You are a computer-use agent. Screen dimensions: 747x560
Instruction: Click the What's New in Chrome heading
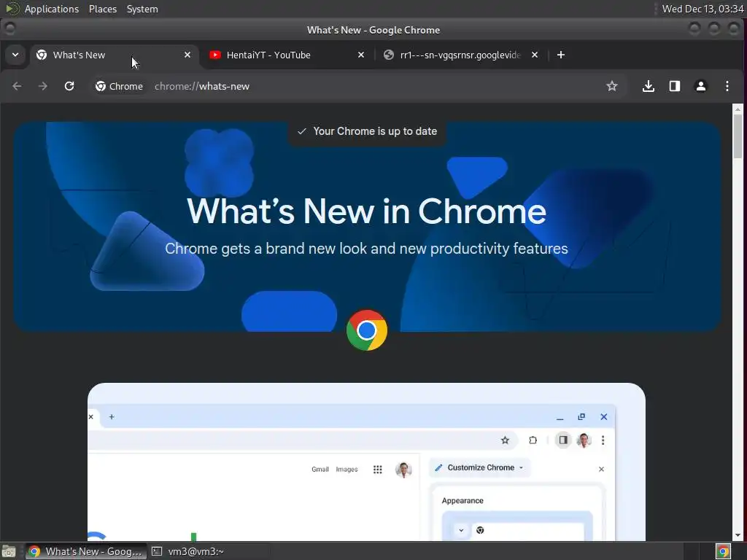click(x=366, y=211)
